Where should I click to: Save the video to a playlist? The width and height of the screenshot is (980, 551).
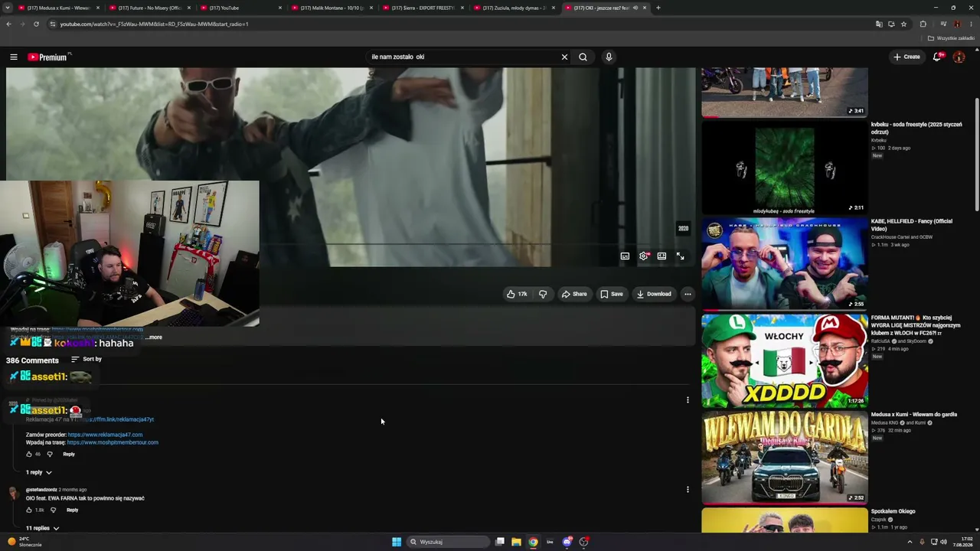pos(612,294)
